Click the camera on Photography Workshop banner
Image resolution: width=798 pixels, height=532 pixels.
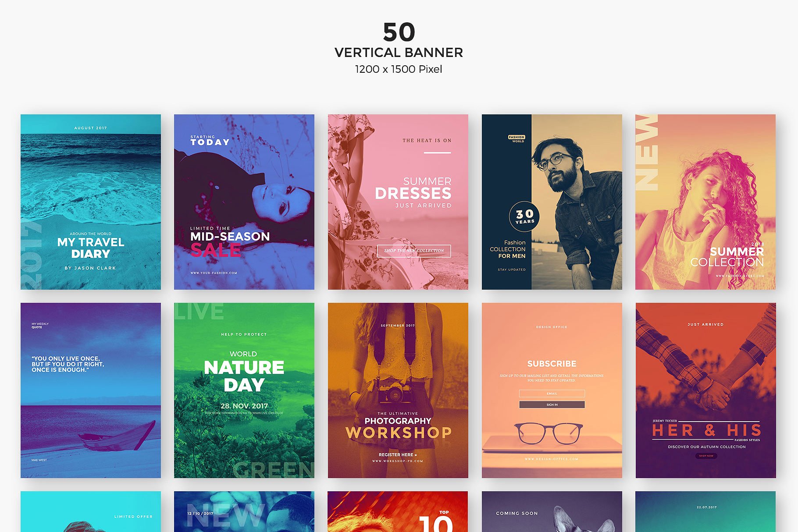point(395,391)
